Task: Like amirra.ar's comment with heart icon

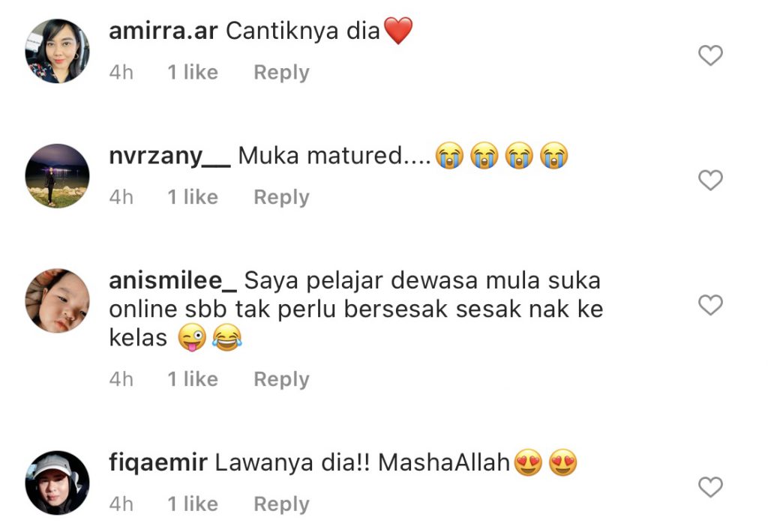Action: point(710,55)
